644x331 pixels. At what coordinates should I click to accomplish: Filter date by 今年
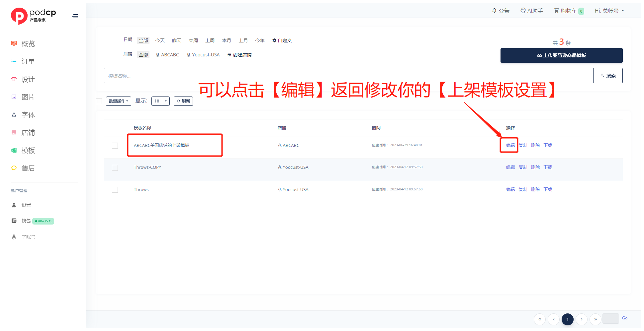[x=260, y=40]
